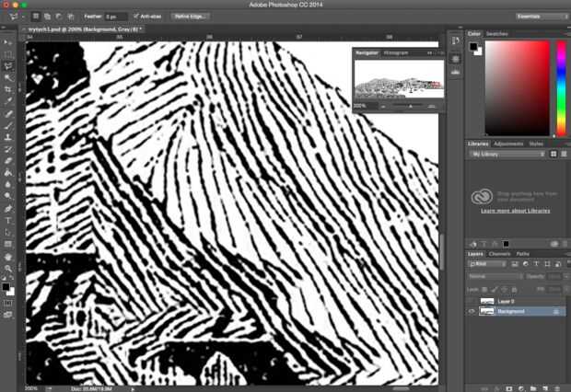Delete layer with trash icon

[557, 388]
